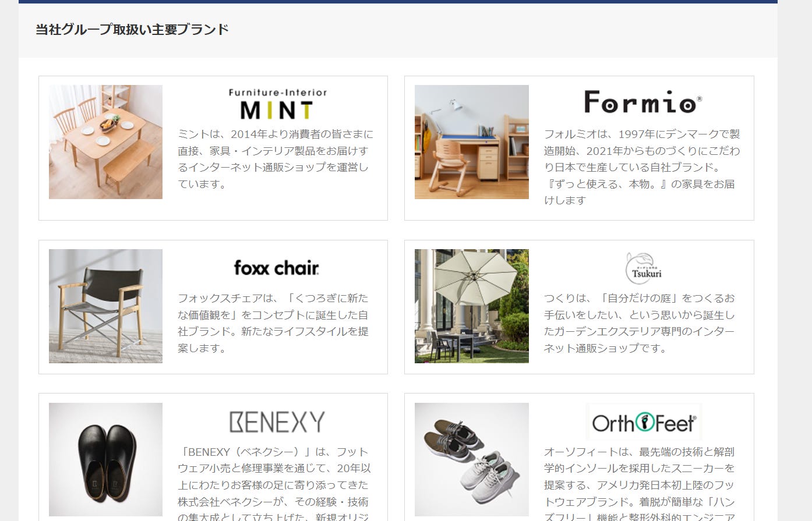Click the Tsukuri description starting つくりは、「自分だけの庭」

[x=640, y=323]
